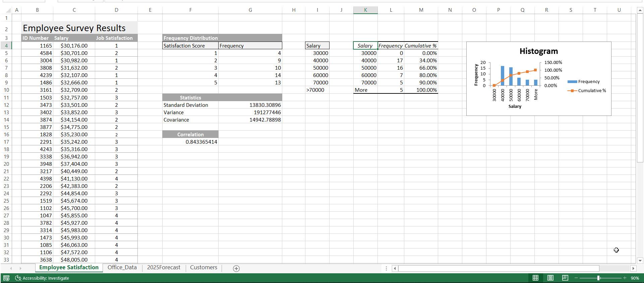Select ID number cell 4584
This screenshot has height=283, width=644.
point(37,53)
